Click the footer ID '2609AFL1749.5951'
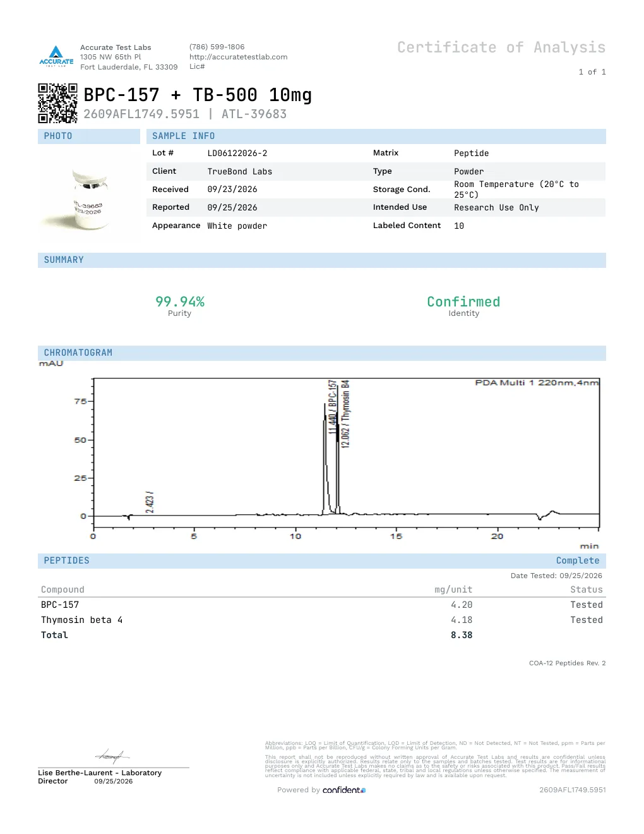The width and height of the screenshot is (644, 834). tap(573, 790)
